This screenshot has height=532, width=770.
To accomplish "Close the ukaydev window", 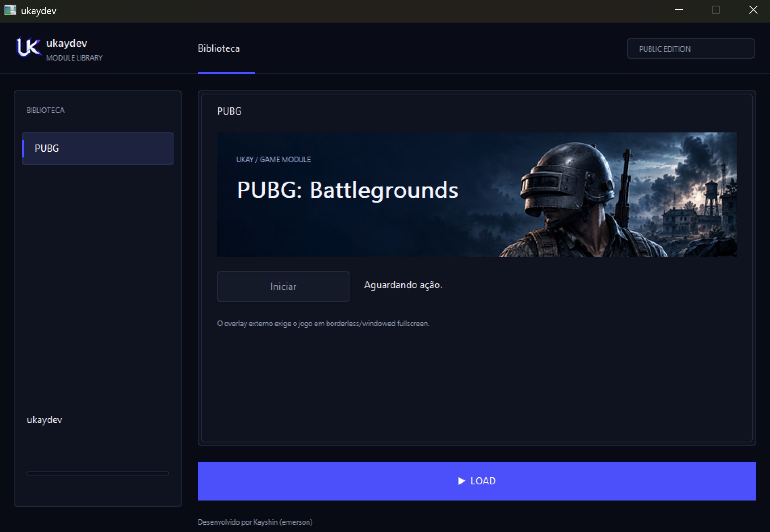I will click(x=753, y=10).
